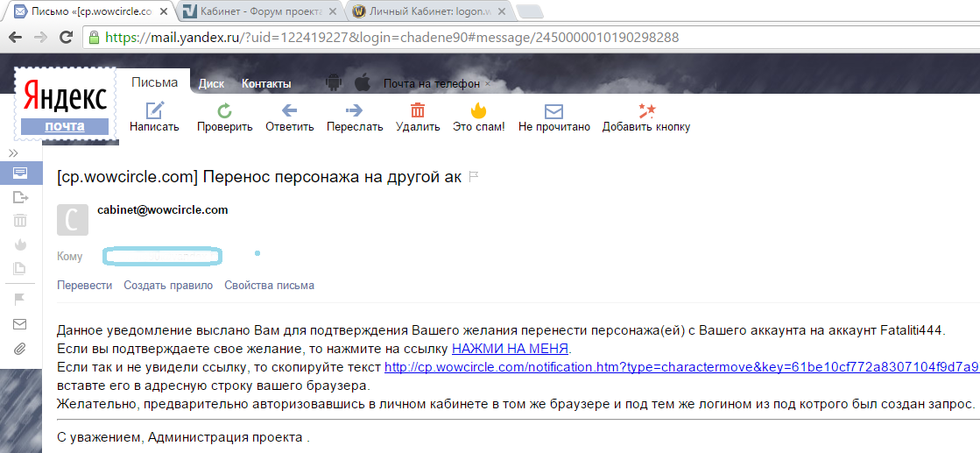Show messages with attachments paperclip icon
Viewport: 980px width, 453px height.
(20, 349)
